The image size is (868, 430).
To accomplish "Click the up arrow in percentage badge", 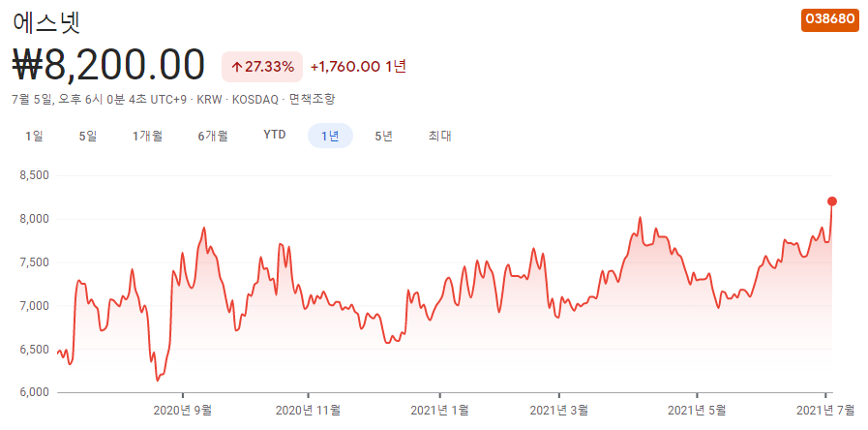I will (237, 67).
